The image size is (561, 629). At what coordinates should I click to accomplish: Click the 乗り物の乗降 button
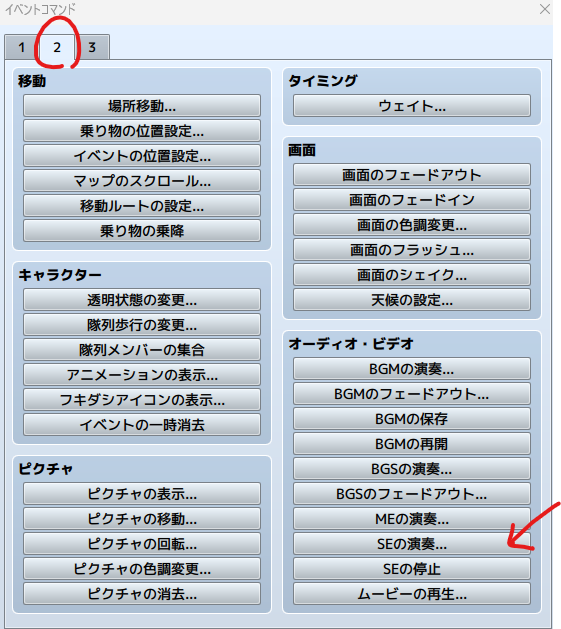click(142, 230)
